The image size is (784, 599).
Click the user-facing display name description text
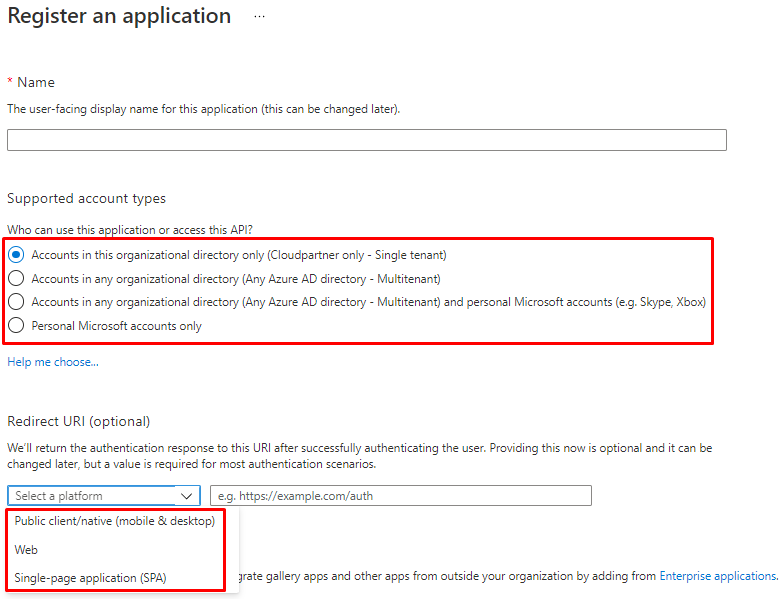[203, 109]
